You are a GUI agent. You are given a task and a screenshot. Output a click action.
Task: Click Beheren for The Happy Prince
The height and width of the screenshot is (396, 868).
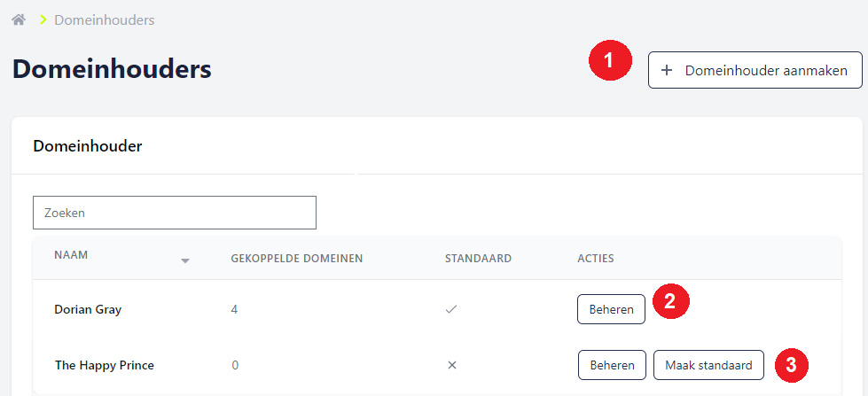(612, 365)
